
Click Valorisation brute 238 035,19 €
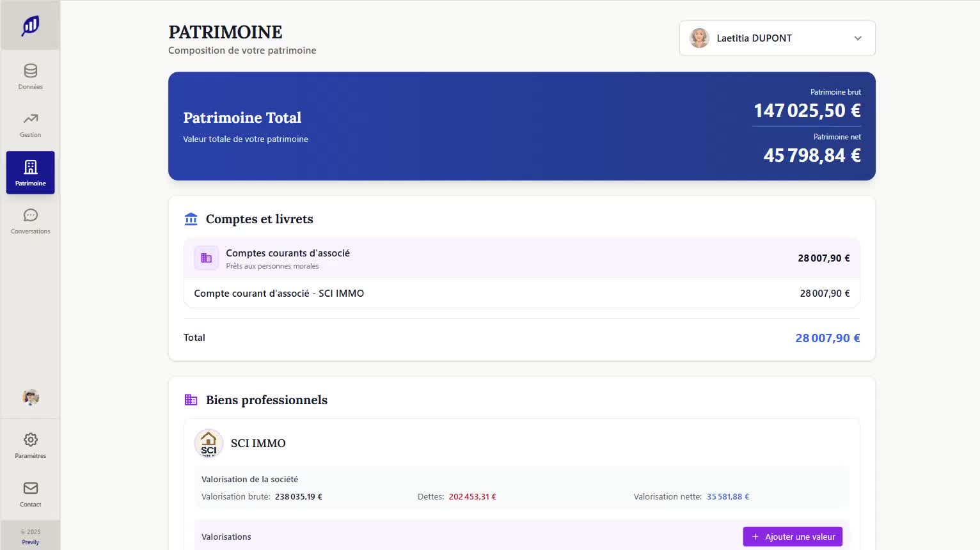tap(299, 497)
